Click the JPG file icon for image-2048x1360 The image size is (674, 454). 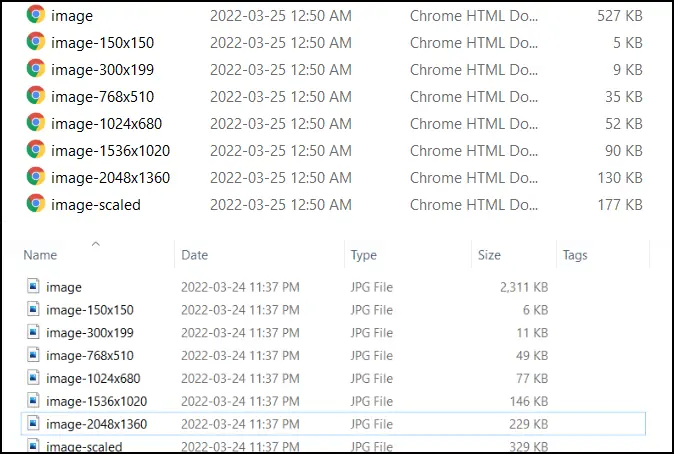coord(33,424)
